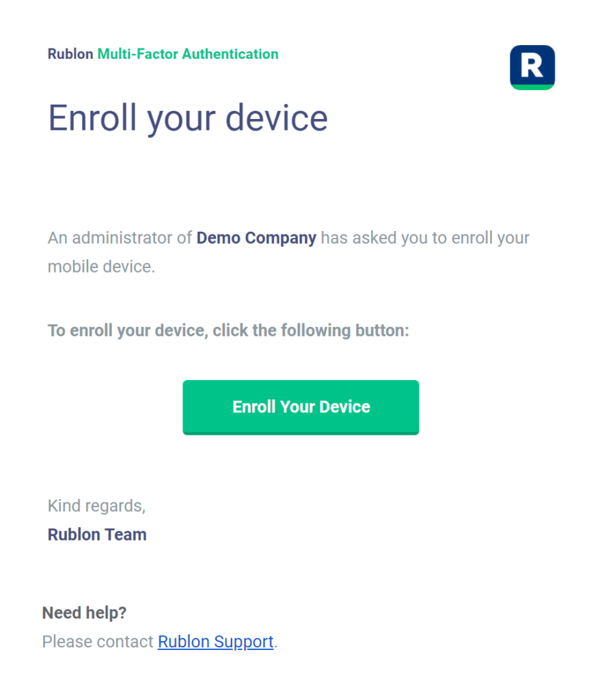
Task: Click the "Kind regards," closing line
Action: click(x=96, y=506)
